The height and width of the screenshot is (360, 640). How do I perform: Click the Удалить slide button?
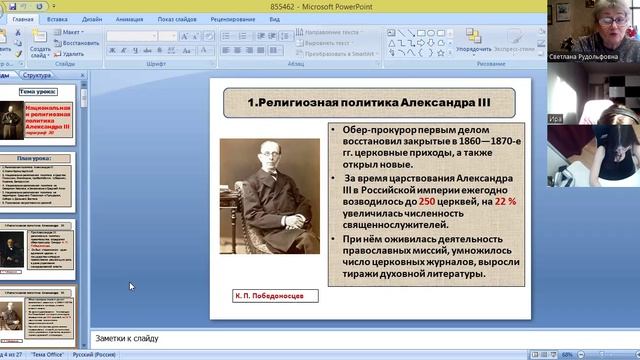click(69, 53)
